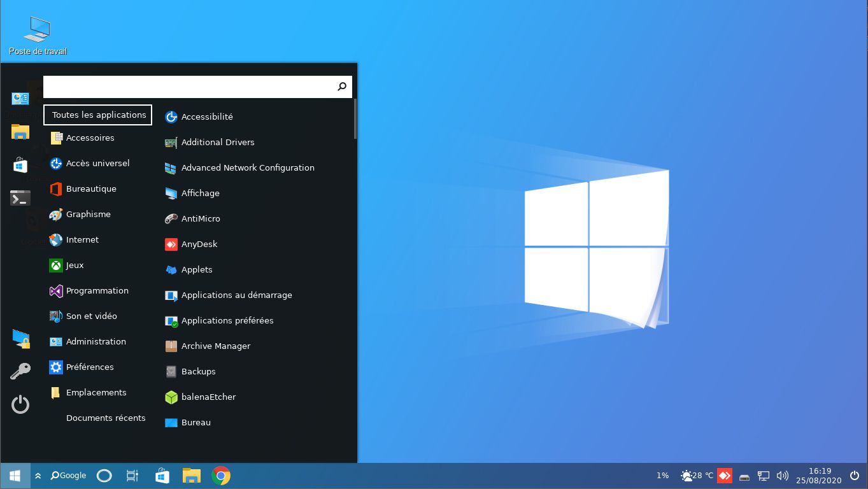This screenshot has height=489, width=868.
Task: Open the terminal icon in menu sidebar
Action: pyautogui.click(x=20, y=198)
